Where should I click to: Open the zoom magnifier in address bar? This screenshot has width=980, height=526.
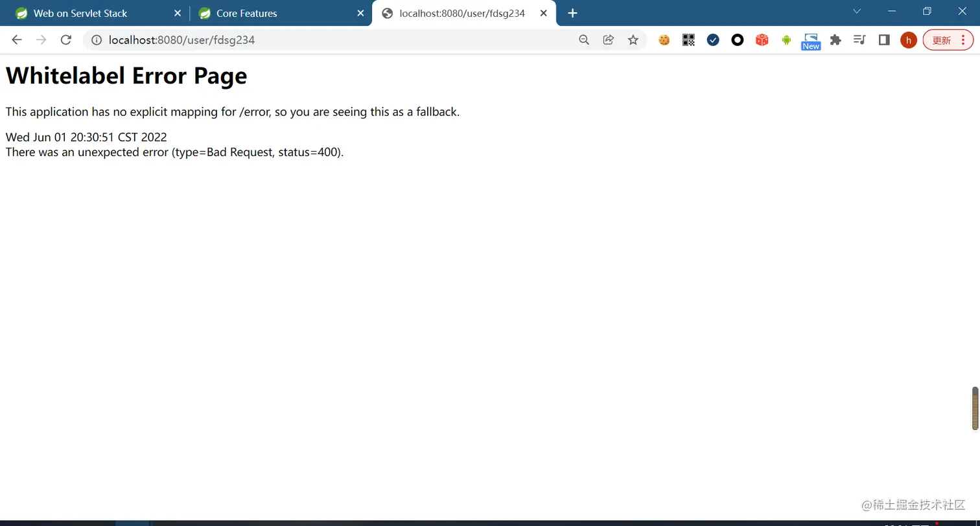[x=584, y=40]
